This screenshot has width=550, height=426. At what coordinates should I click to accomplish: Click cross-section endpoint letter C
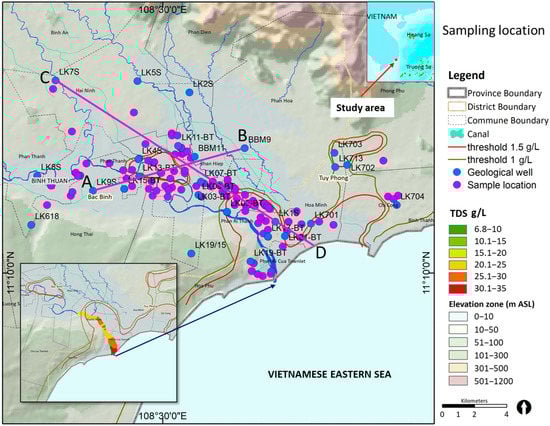click(45, 78)
